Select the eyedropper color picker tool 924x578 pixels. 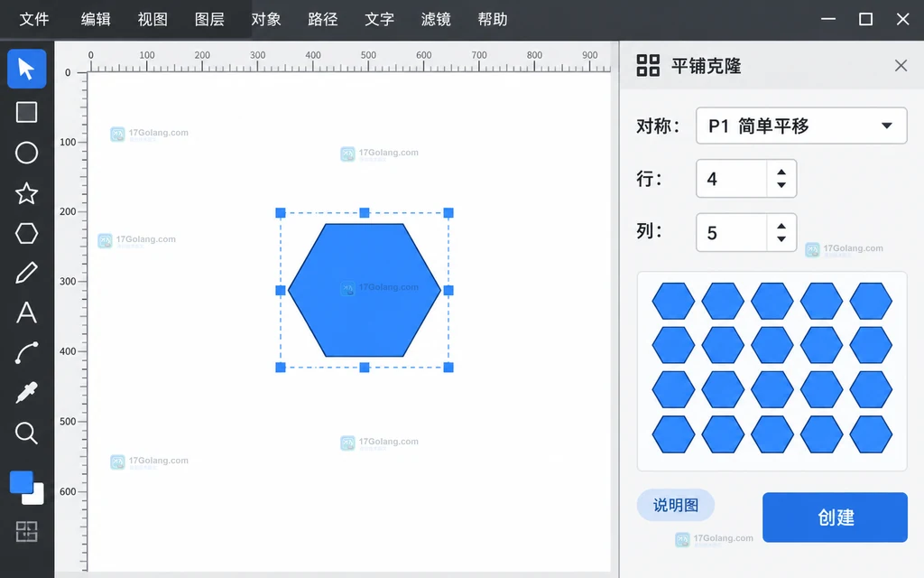point(26,393)
